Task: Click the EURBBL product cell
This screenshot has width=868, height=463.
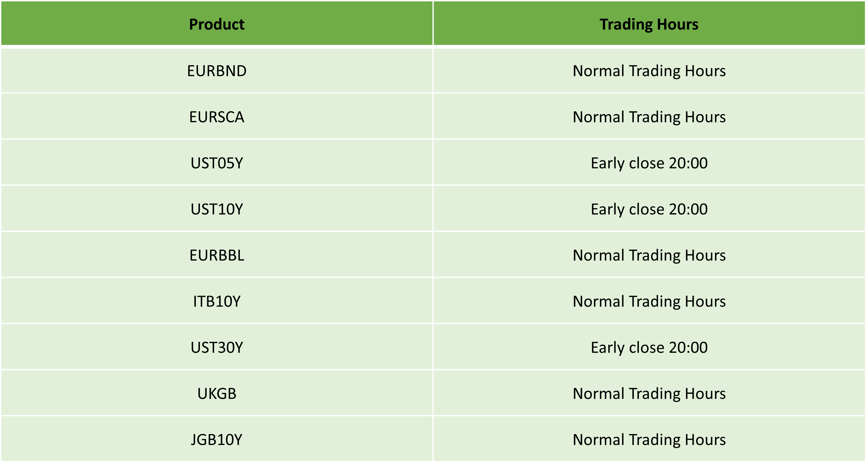Action: [217, 255]
